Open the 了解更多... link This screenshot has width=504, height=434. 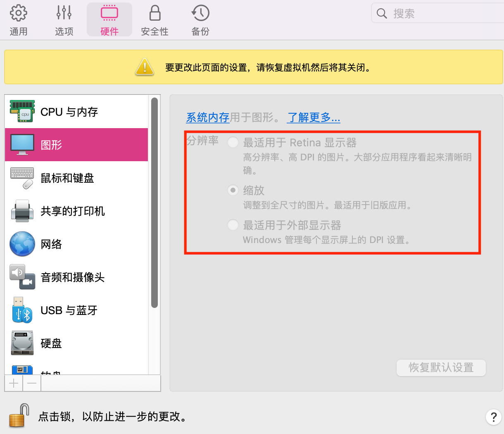(x=314, y=118)
